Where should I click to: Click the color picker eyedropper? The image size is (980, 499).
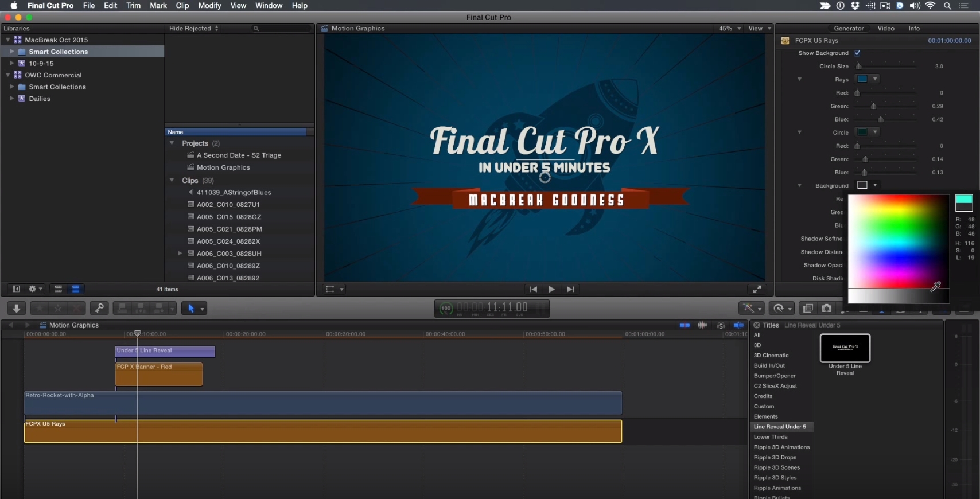point(935,286)
